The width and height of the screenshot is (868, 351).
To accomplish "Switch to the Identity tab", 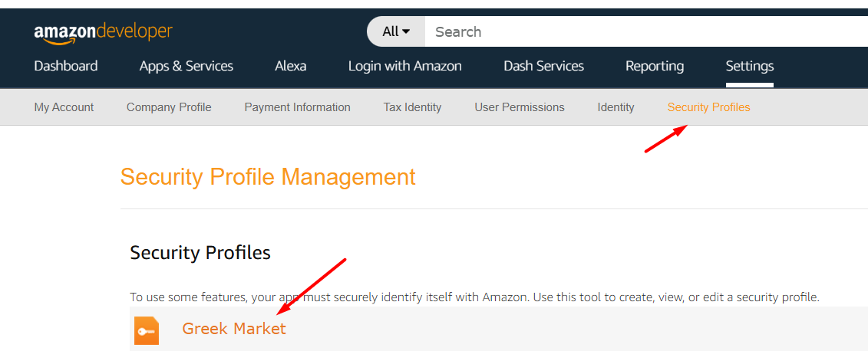I will click(616, 107).
